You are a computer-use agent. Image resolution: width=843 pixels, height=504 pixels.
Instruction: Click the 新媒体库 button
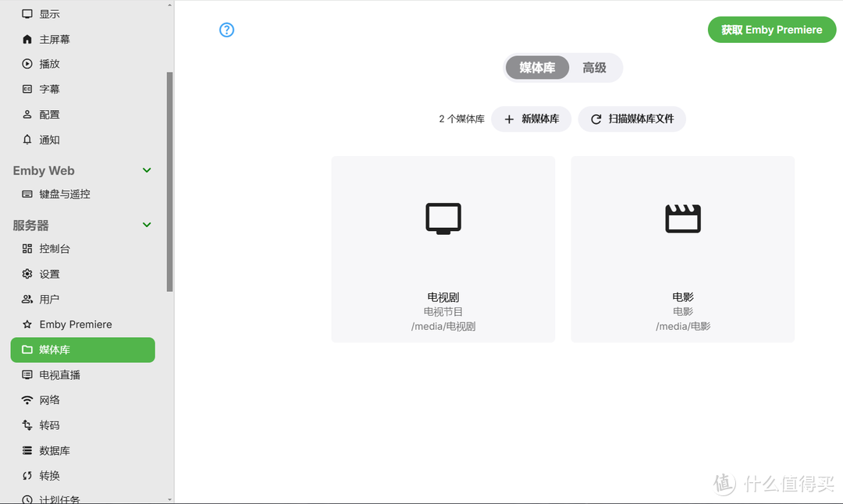(532, 119)
